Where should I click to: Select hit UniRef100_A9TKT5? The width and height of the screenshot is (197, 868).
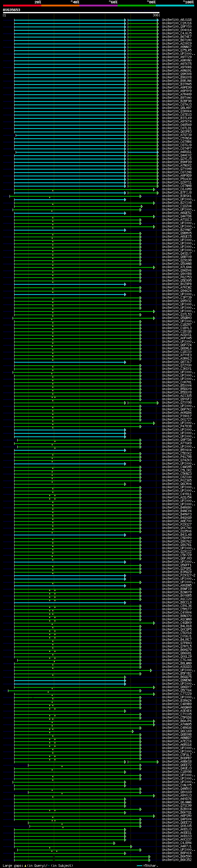pos(177,64)
